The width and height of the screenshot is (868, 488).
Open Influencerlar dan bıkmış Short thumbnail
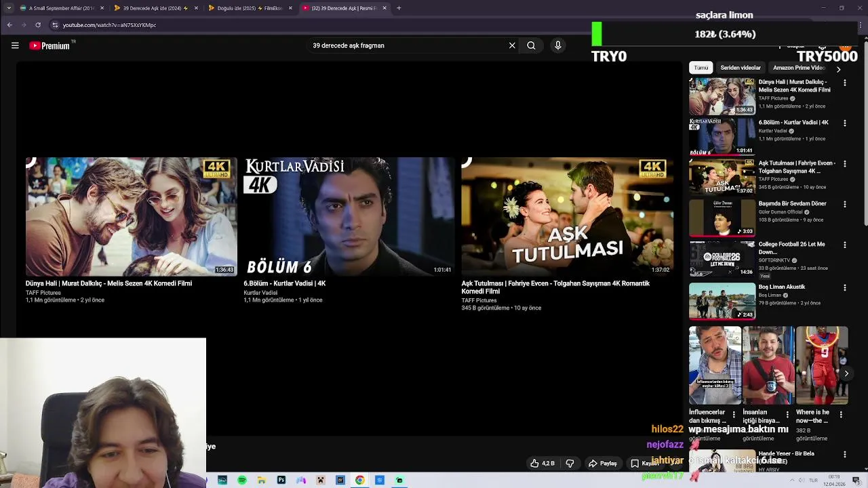tap(715, 365)
